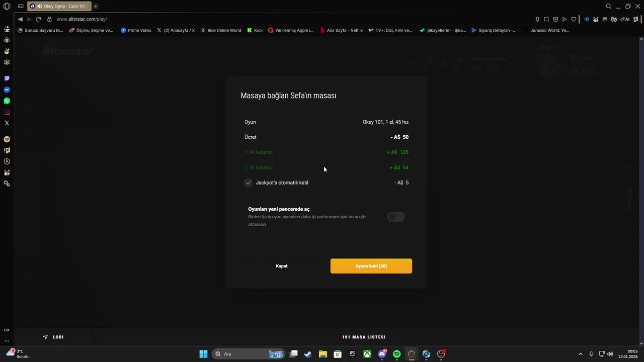Open Microsoft Store from taskbar

pyautogui.click(x=338, y=354)
